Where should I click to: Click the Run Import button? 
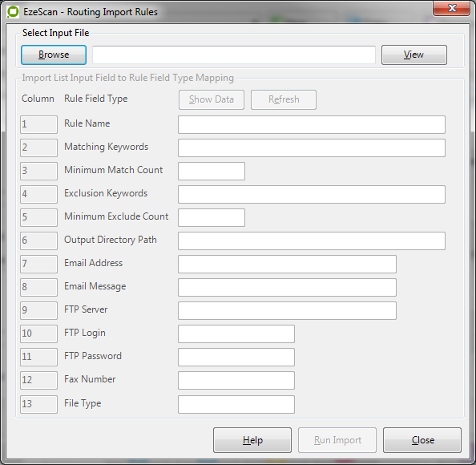(337, 440)
